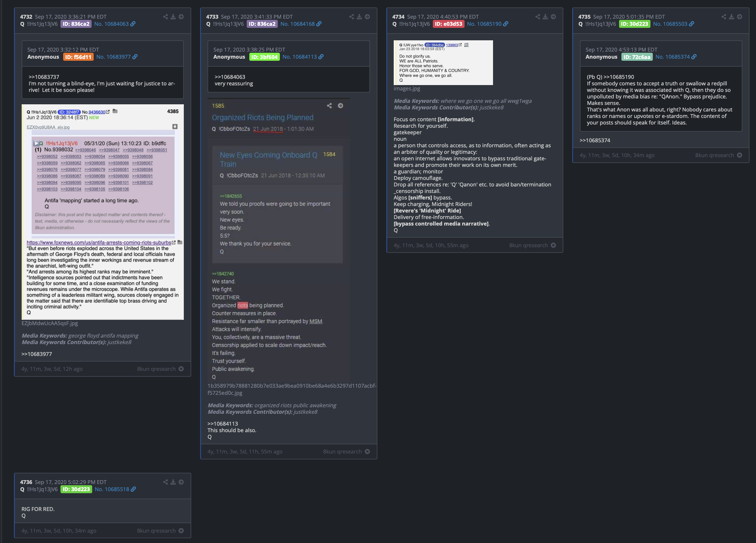Viewport: 756px width, 543px height.
Task: Open post 4733 with arrow circle icon
Action: pos(367,17)
